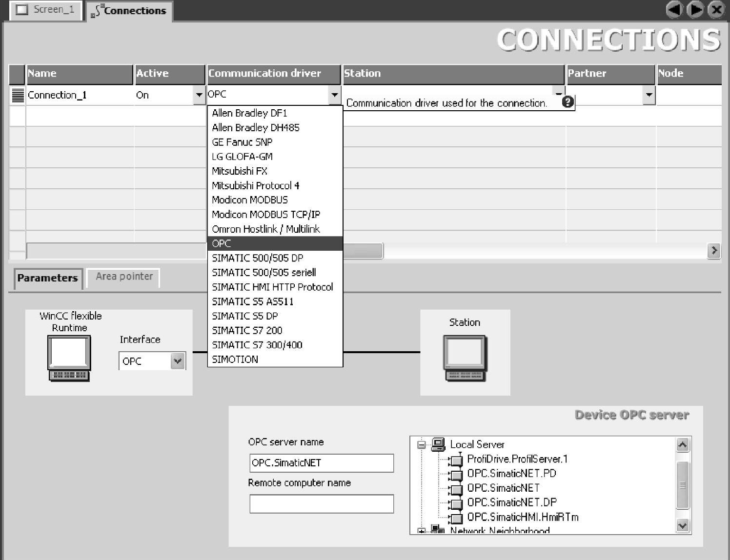Select ProfiDrive.ProfilServer.1 in server tree

coord(517,459)
